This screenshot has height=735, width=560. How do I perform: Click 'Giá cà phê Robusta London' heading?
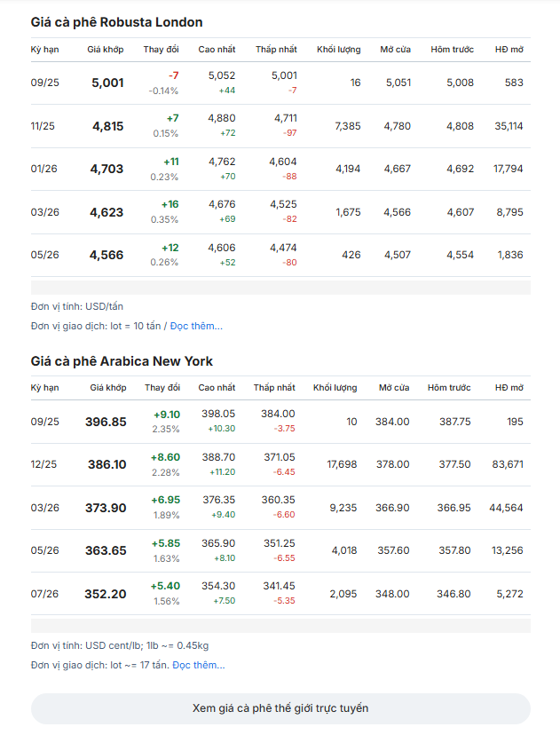tap(116, 22)
